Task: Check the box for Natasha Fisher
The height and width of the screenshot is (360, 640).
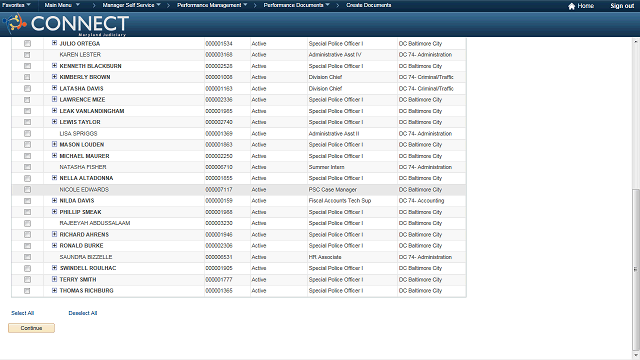Action: click(x=27, y=167)
